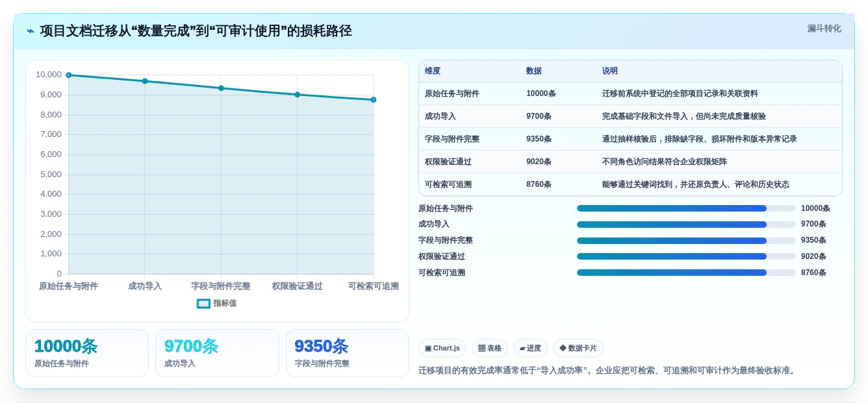
Task: Click the chart data point for 原始任务与附件
Action: coord(69,75)
